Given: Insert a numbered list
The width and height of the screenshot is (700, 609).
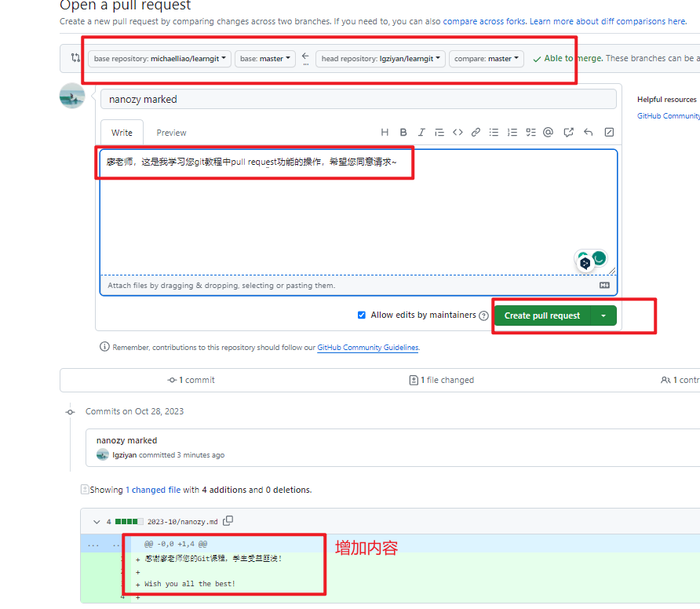Looking at the screenshot, I should pyautogui.click(x=512, y=132).
